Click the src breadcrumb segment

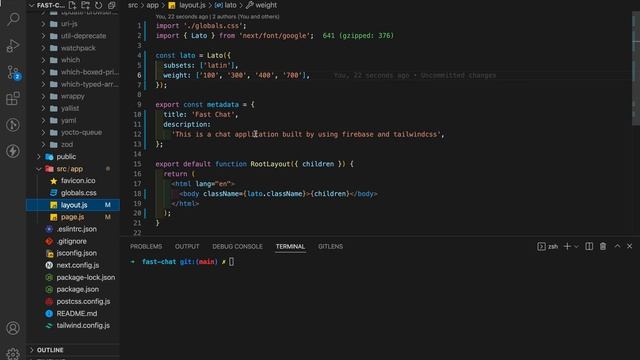click(133, 5)
